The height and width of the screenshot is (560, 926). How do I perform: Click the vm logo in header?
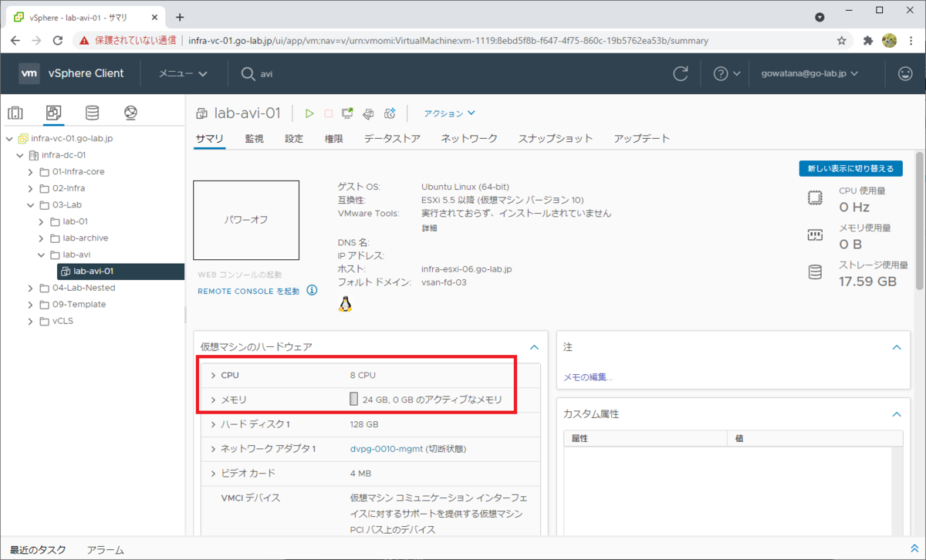(x=29, y=73)
